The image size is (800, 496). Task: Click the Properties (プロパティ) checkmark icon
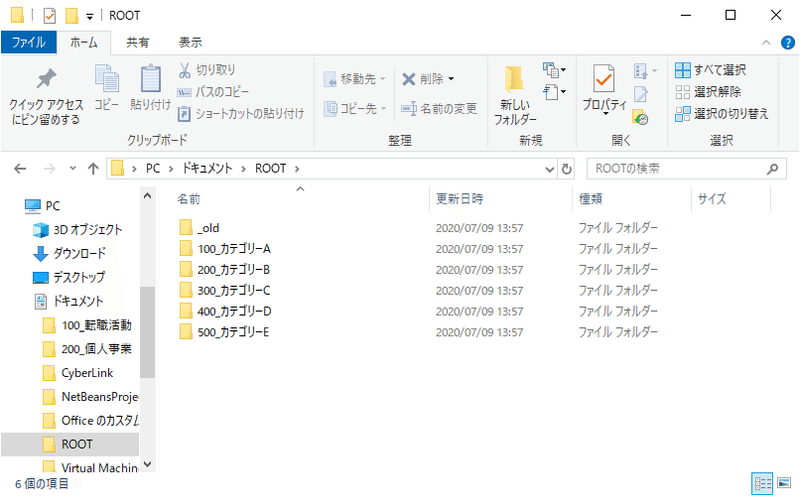(604, 79)
